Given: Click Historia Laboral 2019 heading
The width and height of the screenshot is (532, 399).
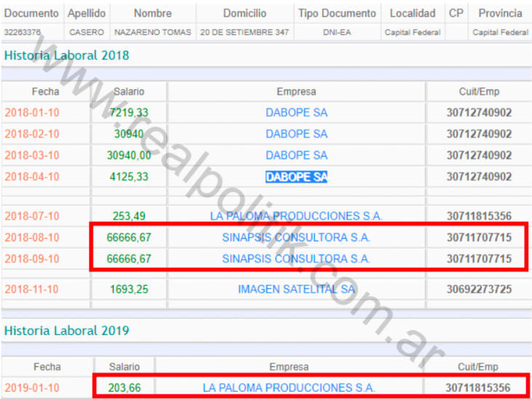Looking at the screenshot, I should click(66, 331).
